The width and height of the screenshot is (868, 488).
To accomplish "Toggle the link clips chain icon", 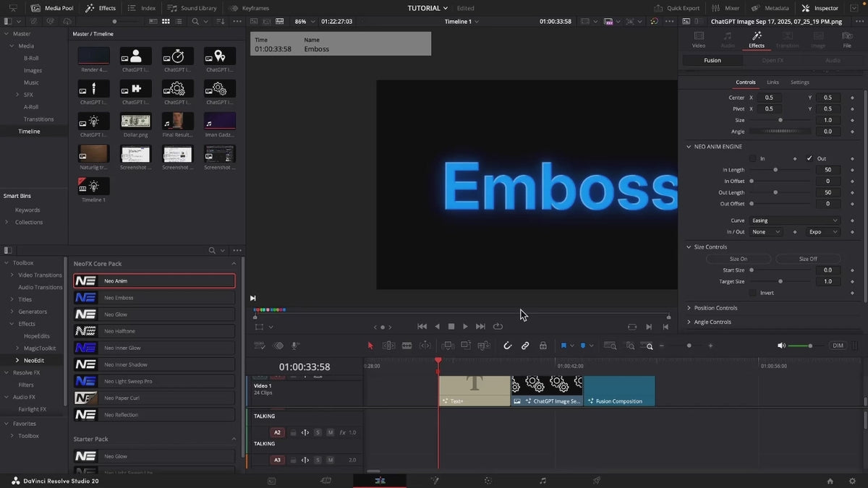I will [x=525, y=346].
